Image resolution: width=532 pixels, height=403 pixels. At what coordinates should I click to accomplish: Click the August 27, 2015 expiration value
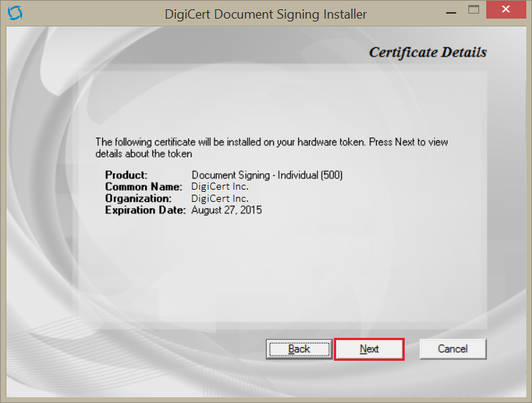click(227, 210)
